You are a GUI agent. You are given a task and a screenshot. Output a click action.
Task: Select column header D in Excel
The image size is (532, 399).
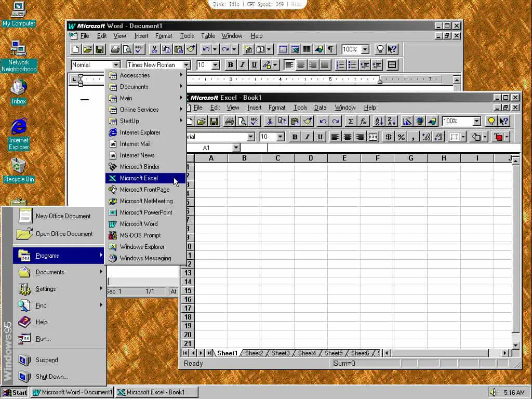tap(311, 158)
